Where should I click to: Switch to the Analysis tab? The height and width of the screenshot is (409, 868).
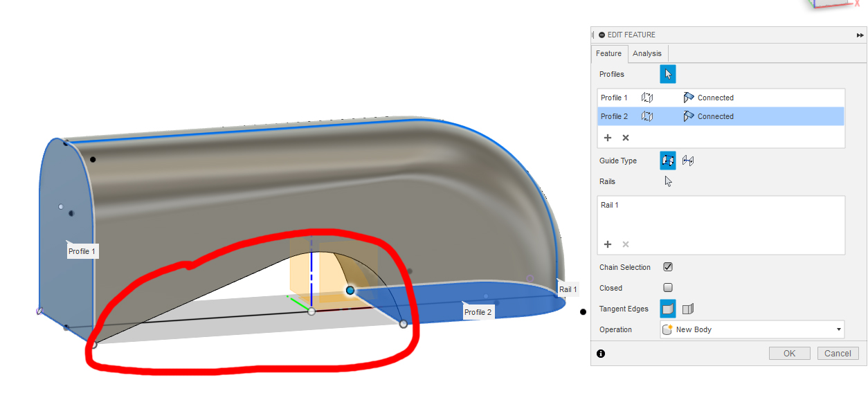tap(647, 53)
